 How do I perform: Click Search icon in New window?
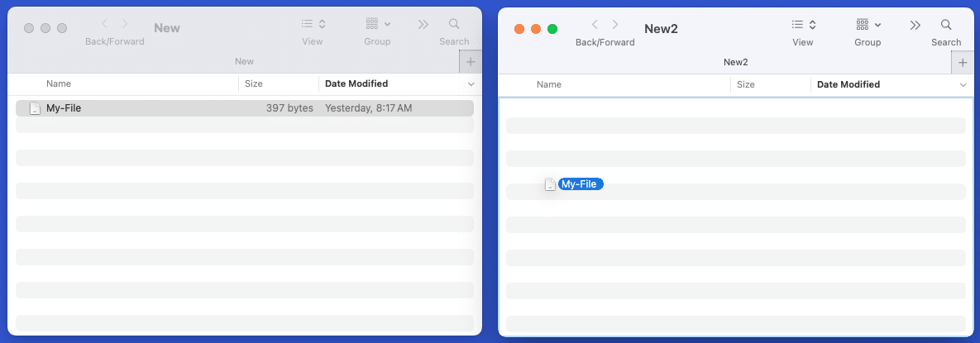tap(454, 25)
